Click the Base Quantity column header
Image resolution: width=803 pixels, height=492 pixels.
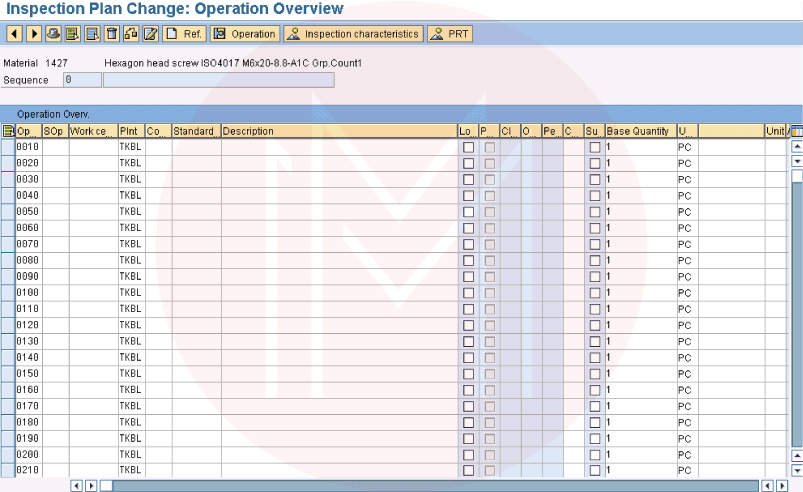pos(641,131)
